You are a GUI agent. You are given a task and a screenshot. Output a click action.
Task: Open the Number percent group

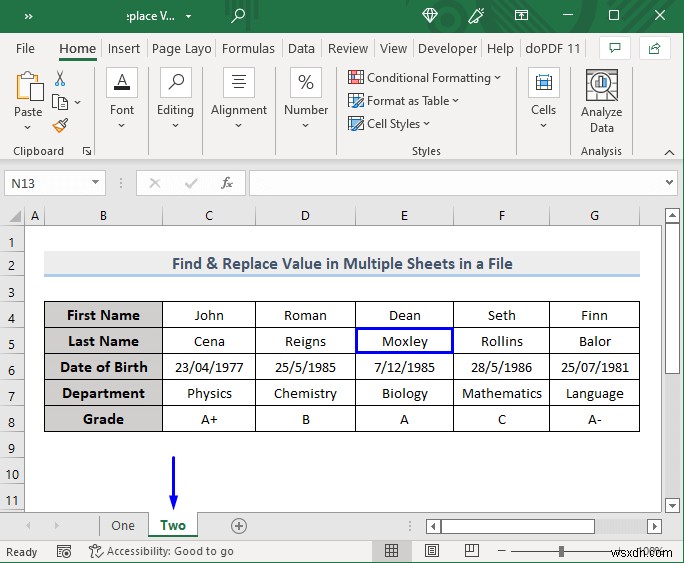coord(306,82)
